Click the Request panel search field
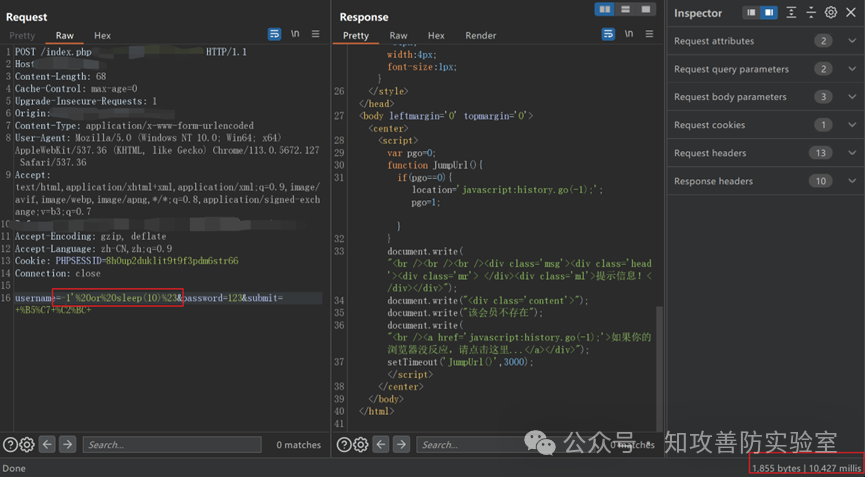This screenshot has width=865, height=477. [172, 444]
